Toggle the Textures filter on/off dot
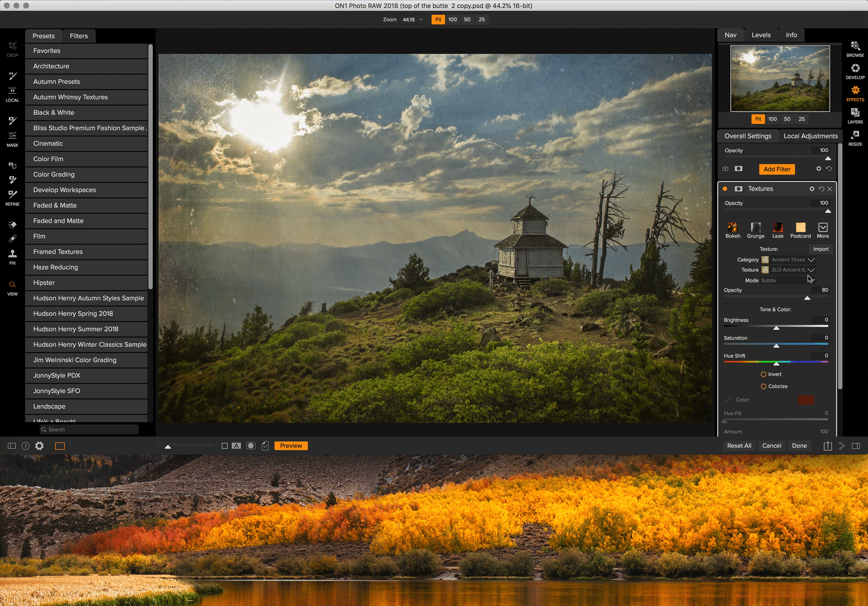The image size is (868, 606). [725, 189]
